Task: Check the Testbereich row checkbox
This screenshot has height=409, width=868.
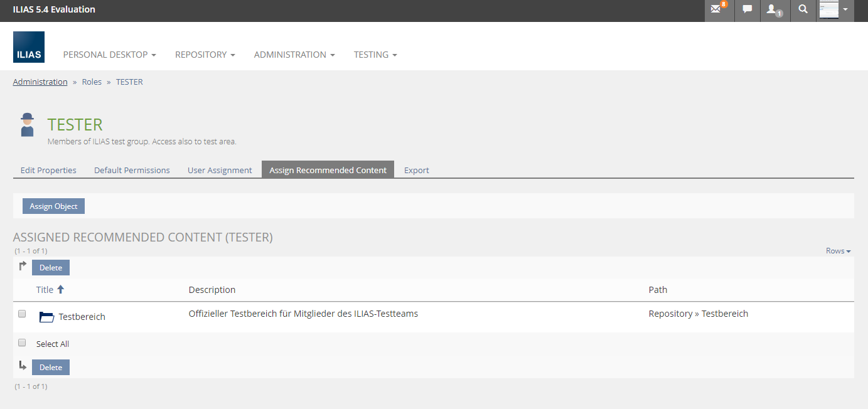Action: 22,314
